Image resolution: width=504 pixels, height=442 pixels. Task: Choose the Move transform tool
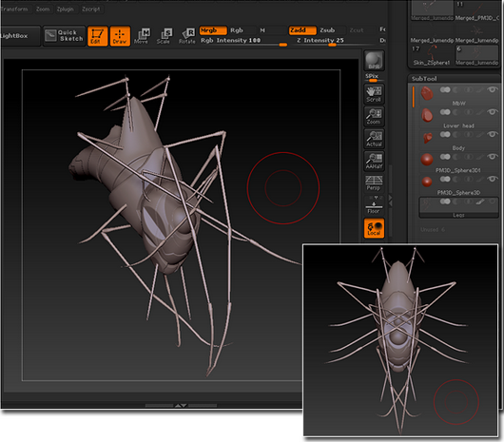pos(142,36)
